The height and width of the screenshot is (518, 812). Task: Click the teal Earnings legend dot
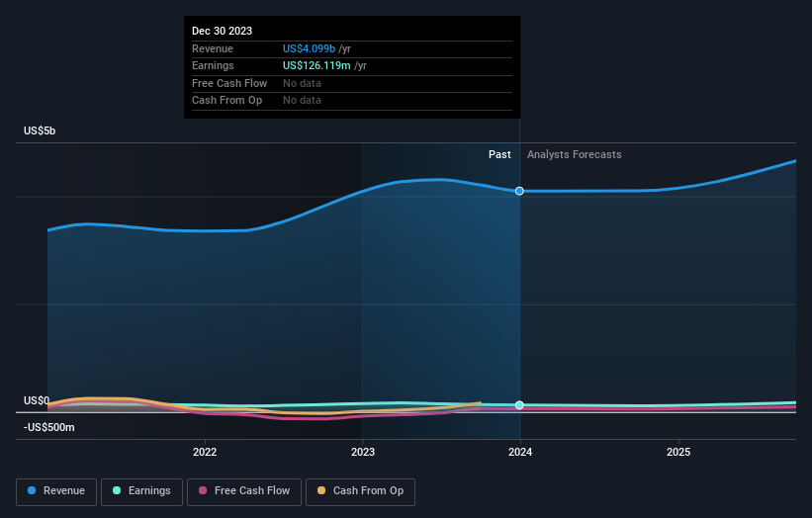click(117, 490)
